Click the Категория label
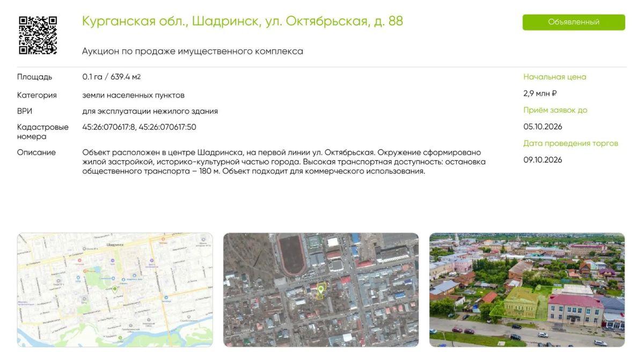This screenshot has height=362, width=644. pos(37,95)
